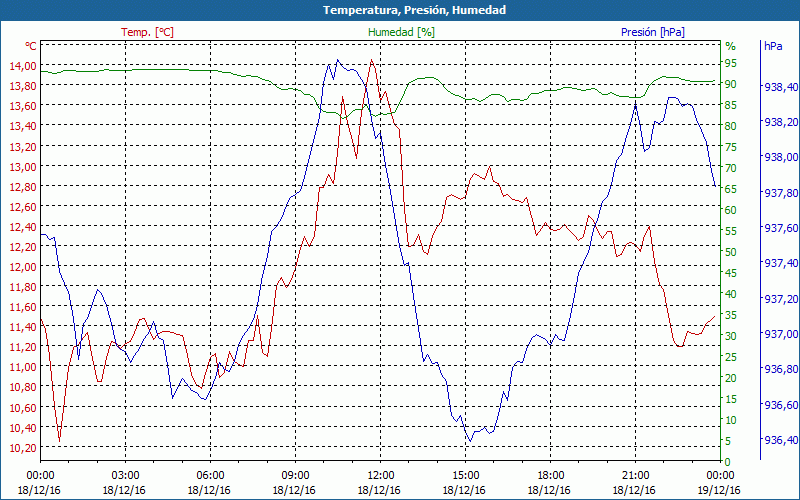Click the '45' humidity axis value
This screenshot has width=800, height=500.
(731, 273)
